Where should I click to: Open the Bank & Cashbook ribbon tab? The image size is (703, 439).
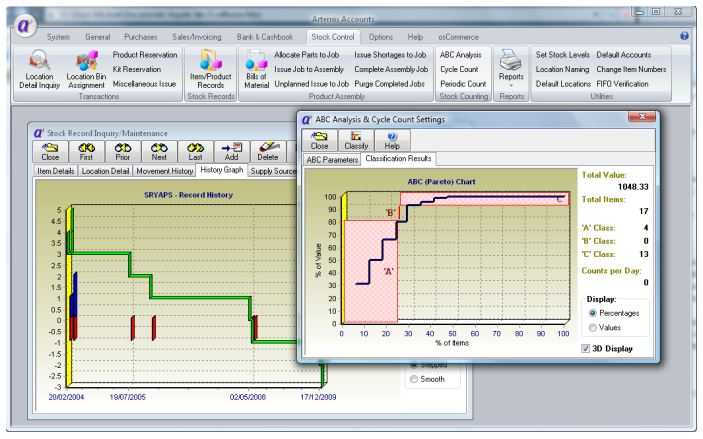[265, 37]
